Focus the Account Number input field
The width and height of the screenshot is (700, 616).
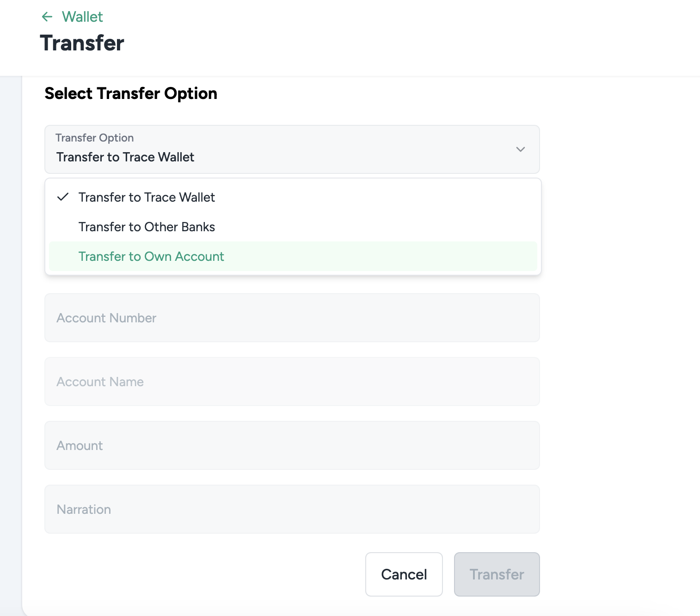coord(292,318)
